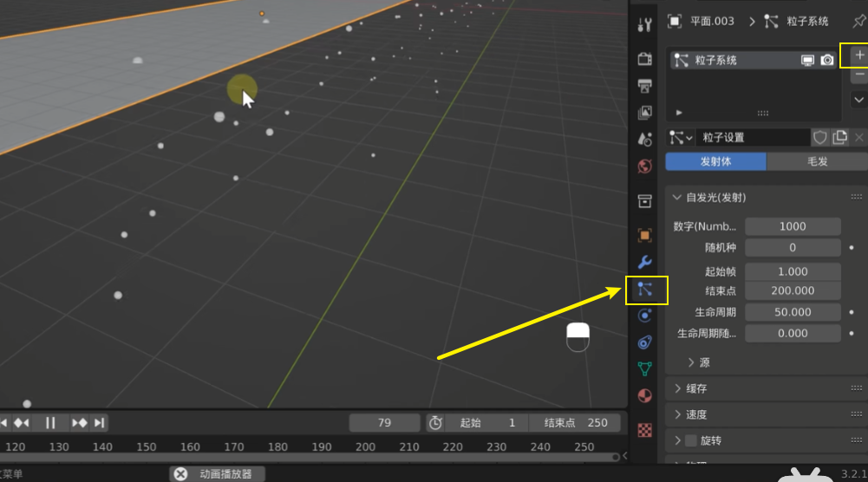This screenshot has width=868, height=482.
Task: Remove the particle system slot
Action: (x=859, y=75)
